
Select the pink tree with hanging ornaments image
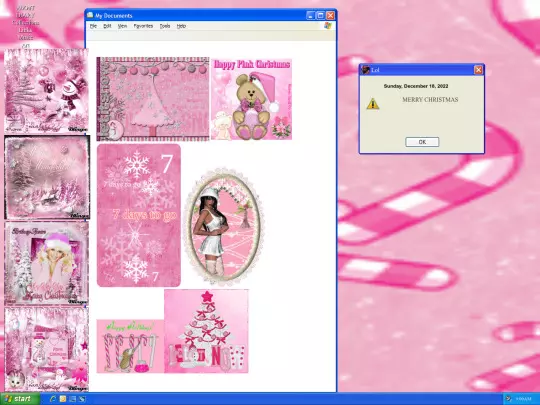pos(153,99)
